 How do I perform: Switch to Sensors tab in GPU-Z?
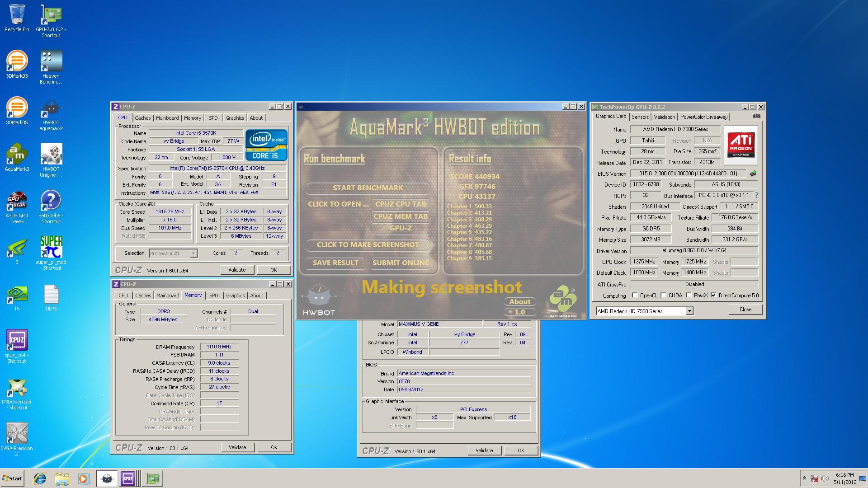(640, 117)
